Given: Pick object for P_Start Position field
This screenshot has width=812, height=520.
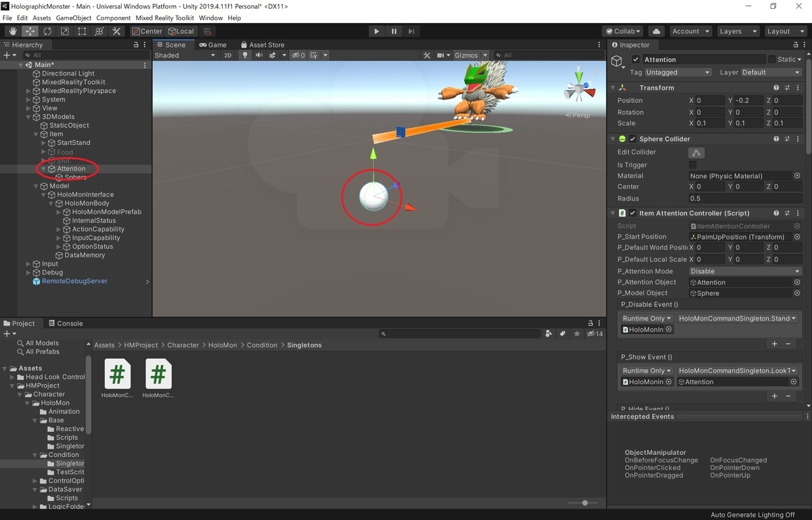Looking at the screenshot, I should click(x=797, y=237).
